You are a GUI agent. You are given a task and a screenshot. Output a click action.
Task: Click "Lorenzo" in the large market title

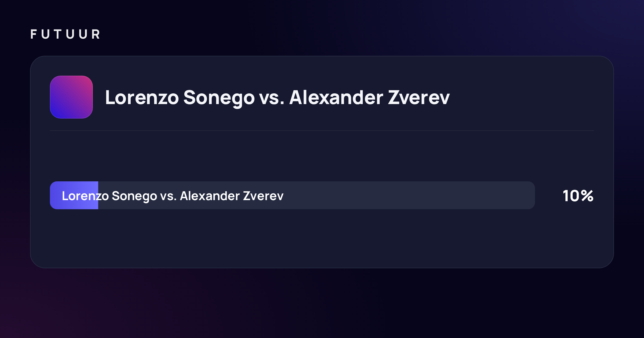tap(142, 97)
